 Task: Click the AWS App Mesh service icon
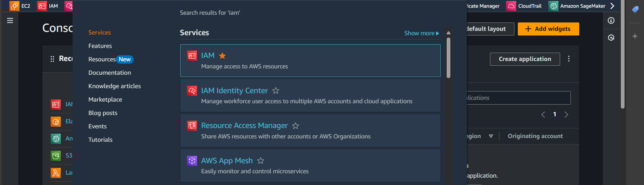tap(192, 161)
